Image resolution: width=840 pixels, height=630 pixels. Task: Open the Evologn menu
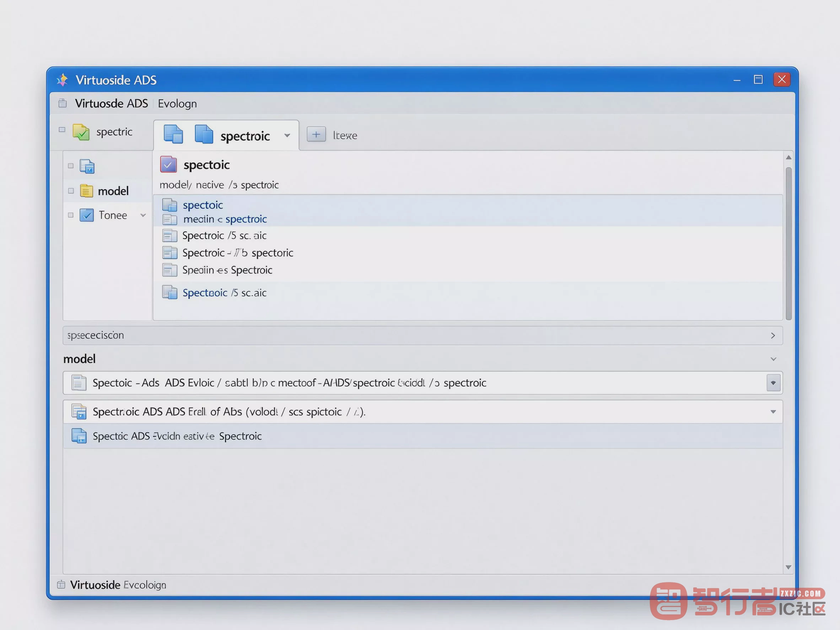[177, 104]
